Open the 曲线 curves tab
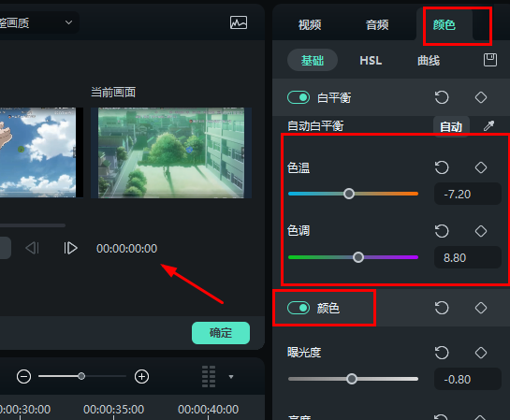 click(429, 61)
